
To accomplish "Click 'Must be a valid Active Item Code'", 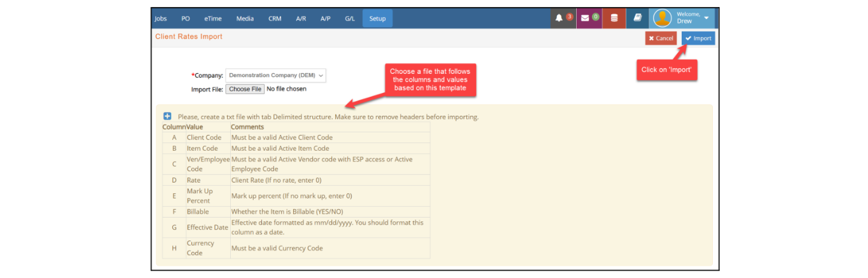I will 280,148.
